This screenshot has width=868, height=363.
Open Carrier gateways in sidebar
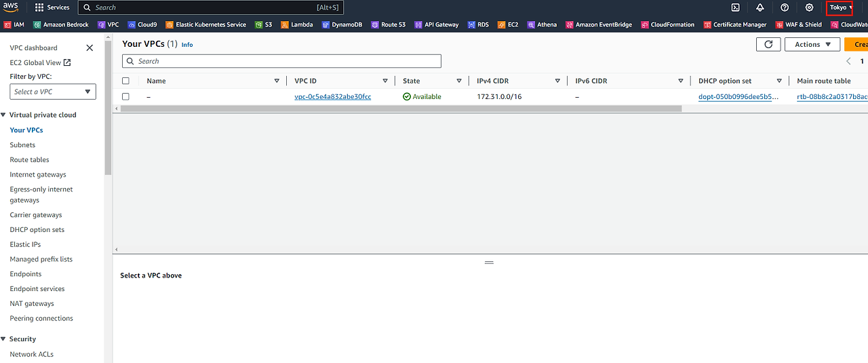point(36,214)
